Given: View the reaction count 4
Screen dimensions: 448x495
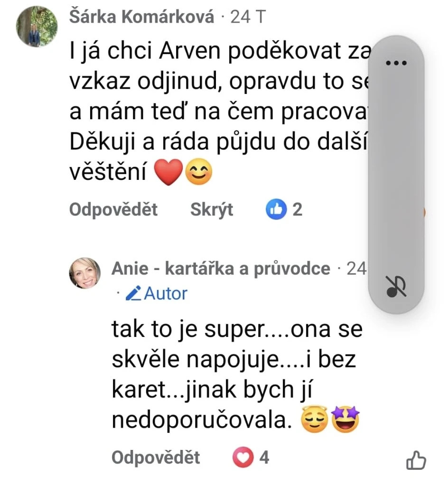Looking at the screenshot, I should (x=264, y=458).
